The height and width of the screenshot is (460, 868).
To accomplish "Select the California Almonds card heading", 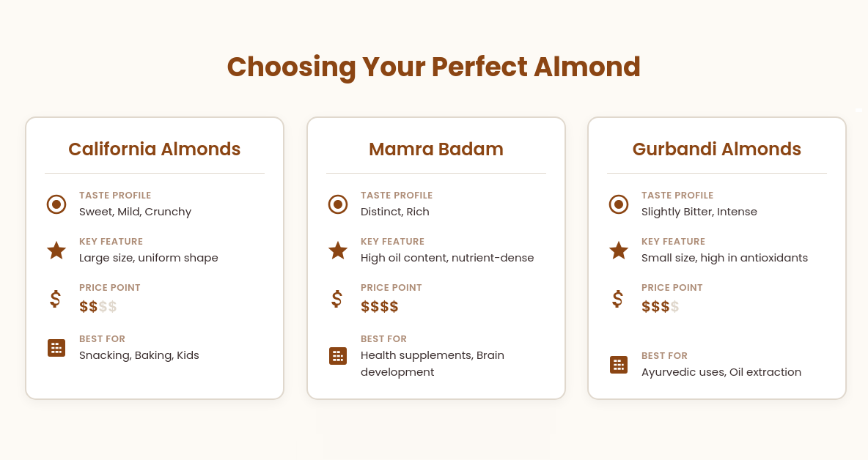I will (x=155, y=149).
